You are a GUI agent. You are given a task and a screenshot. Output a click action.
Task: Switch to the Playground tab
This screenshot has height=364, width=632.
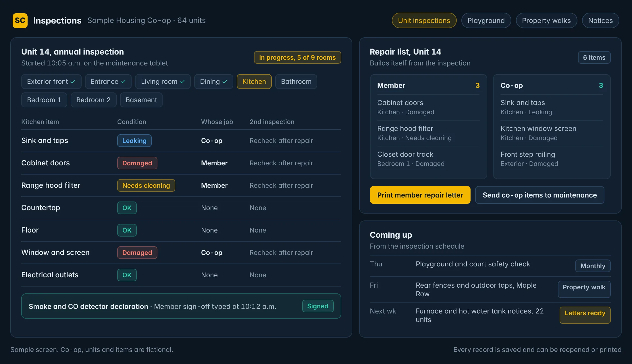point(486,20)
